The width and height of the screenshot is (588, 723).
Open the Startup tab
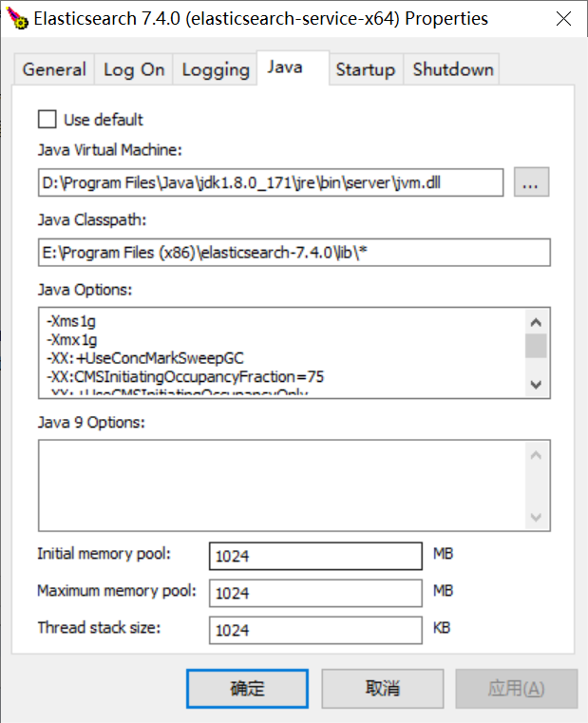[365, 69]
